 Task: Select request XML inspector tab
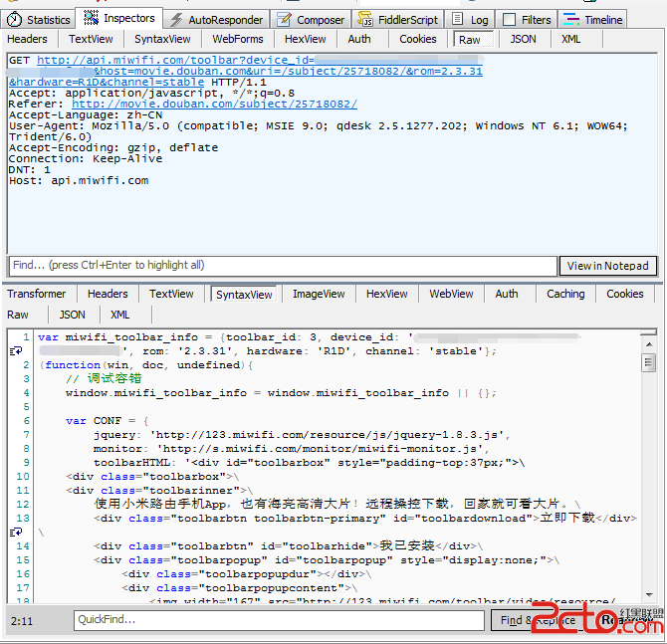(570, 39)
